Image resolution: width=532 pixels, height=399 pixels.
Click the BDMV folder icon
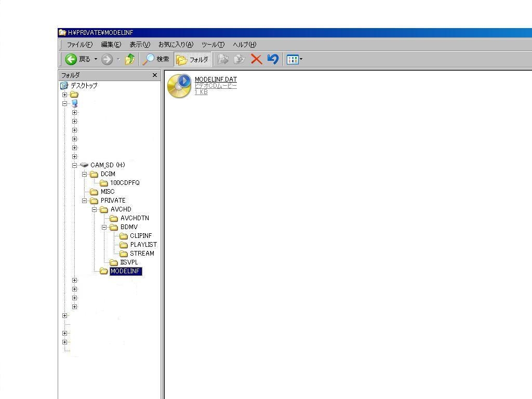click(114, 227)
